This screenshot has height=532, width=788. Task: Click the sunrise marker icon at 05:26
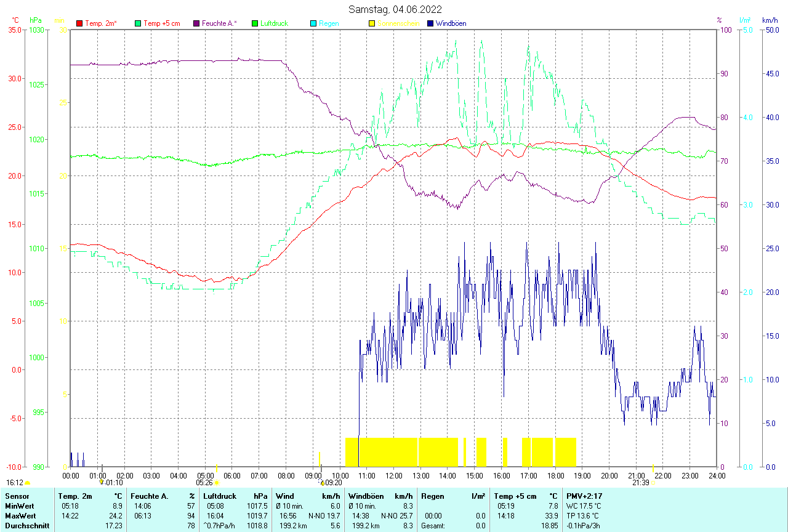(x=217, y=483)
